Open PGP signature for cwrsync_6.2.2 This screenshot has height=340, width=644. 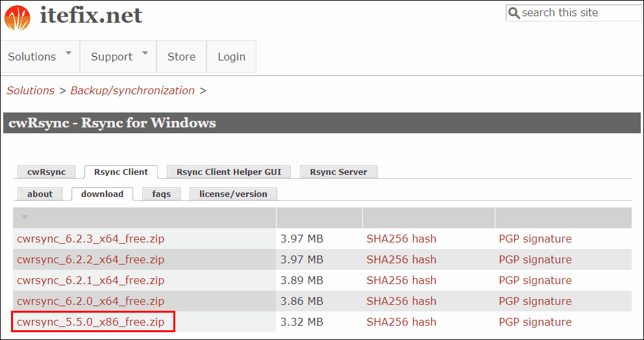(535, 260)
